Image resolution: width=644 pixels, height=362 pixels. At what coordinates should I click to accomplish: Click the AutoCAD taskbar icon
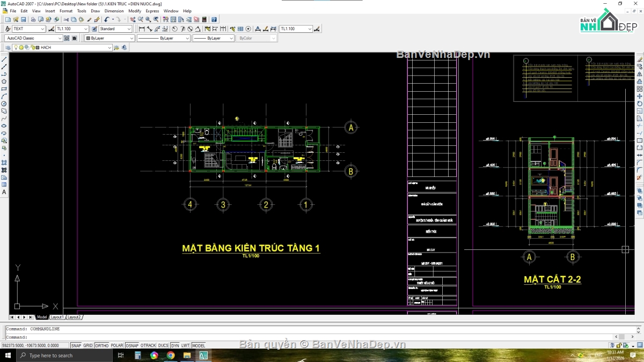pos(203,356)
